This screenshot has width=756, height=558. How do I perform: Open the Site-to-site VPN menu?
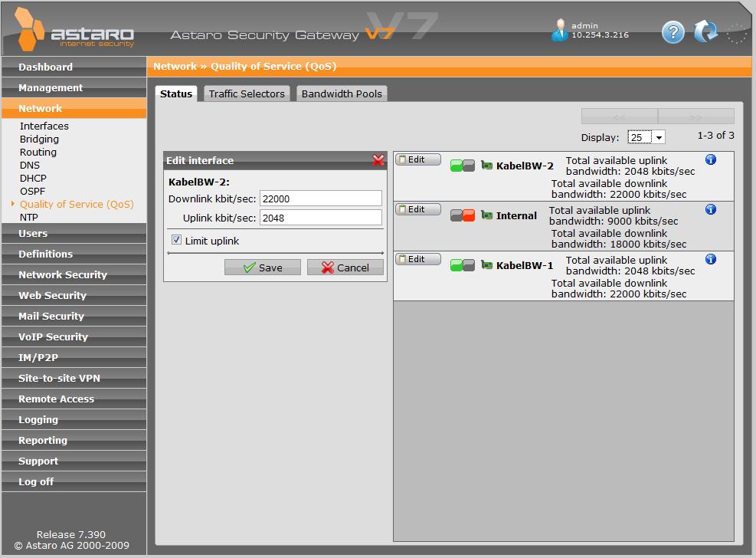click(74, 379)
